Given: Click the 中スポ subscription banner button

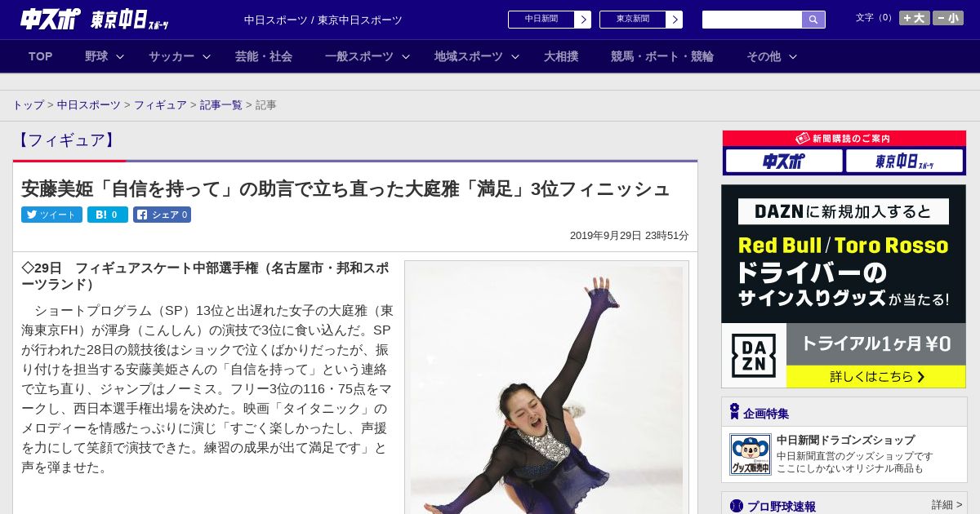Looking at the screenshot, I should point(784,161).
